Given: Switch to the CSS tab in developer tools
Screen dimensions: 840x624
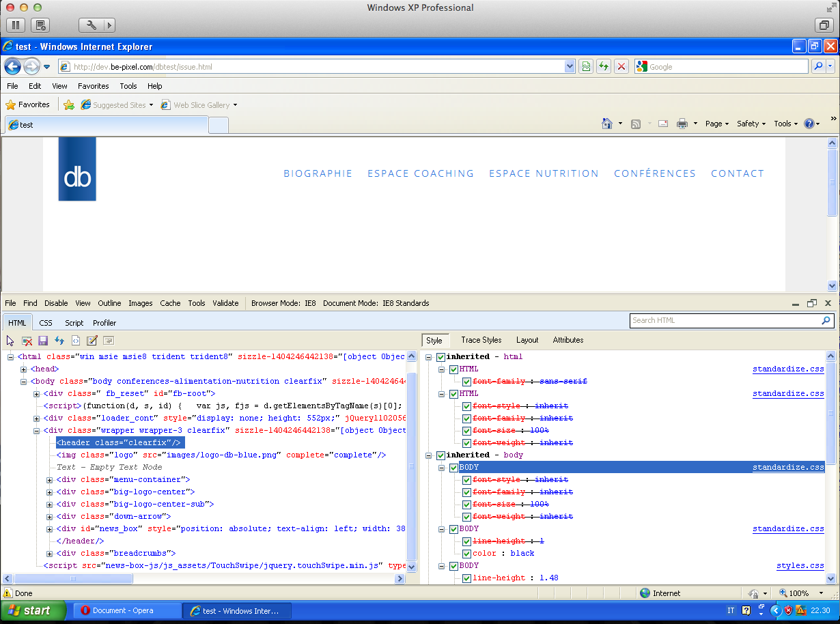Looking at the screenshot, I should pyautogui.click(x=46, y=323).
